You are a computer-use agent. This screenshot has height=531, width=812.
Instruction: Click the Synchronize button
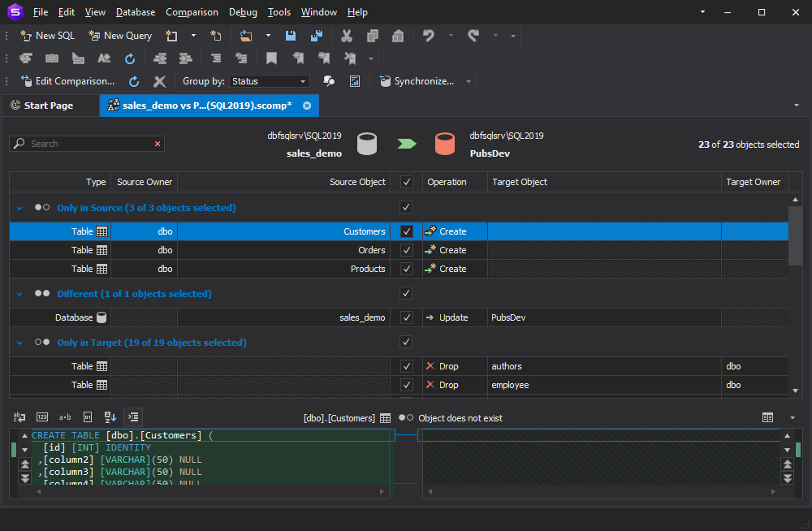click(417, 81)
